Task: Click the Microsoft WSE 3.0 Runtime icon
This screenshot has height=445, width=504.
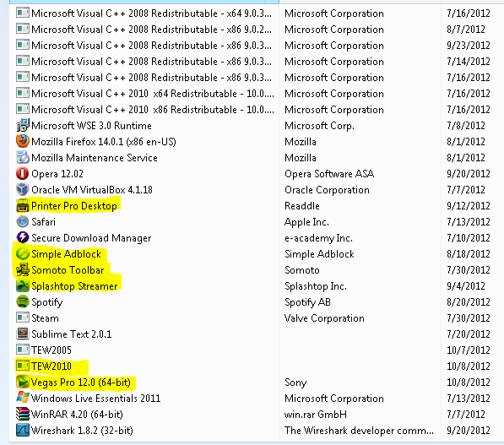Action: click(23, 125)
